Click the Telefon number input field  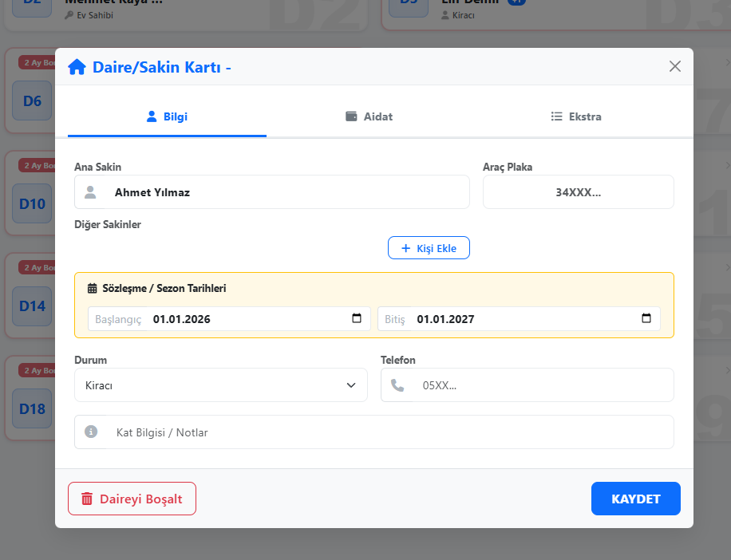[x=543, y=385]
